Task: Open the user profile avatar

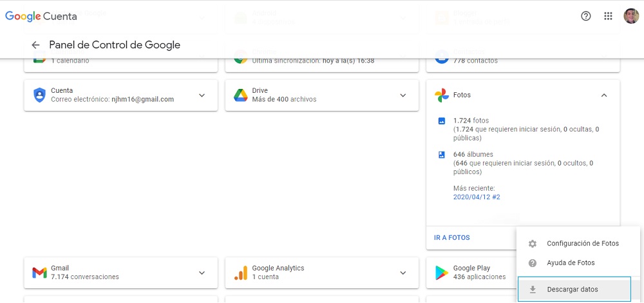Action: [x=631, y=16]
